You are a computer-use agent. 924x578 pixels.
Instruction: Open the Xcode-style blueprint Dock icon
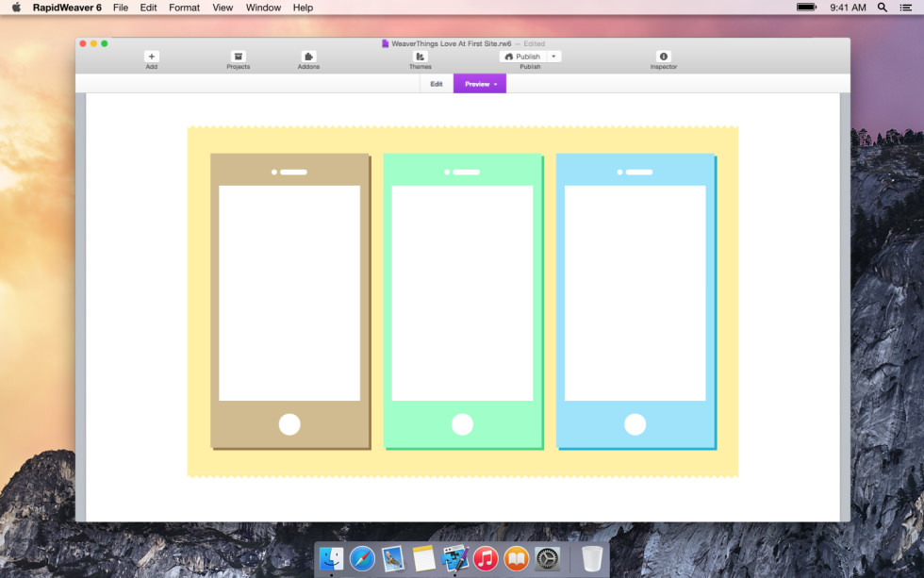coord(454,558)
